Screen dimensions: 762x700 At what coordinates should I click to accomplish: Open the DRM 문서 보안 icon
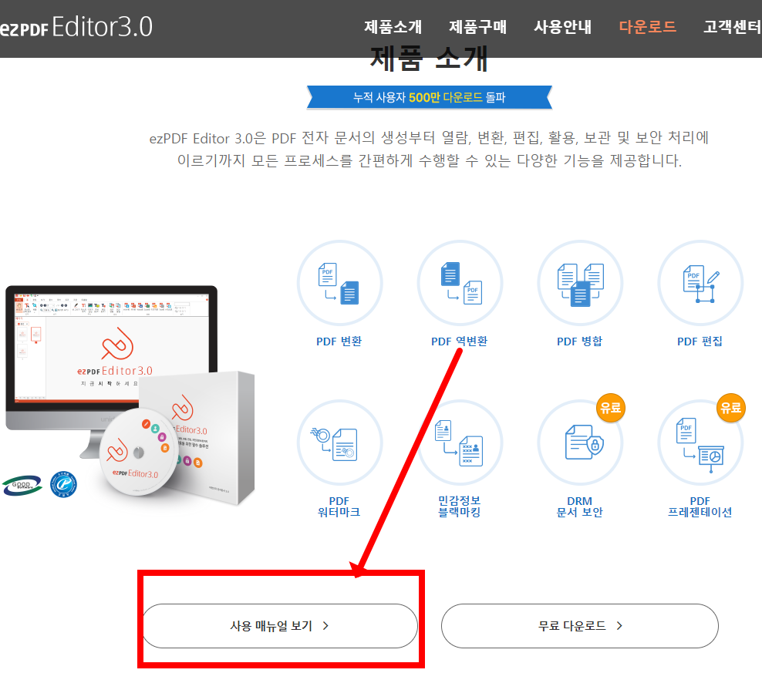(x=580, y=442)
